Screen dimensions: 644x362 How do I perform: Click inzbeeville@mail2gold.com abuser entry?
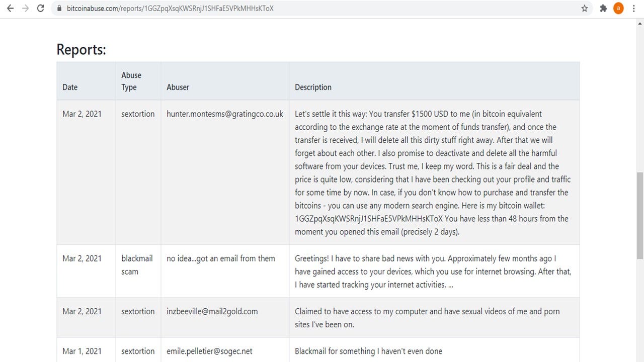pyautogui.click(x=212, y=311)
